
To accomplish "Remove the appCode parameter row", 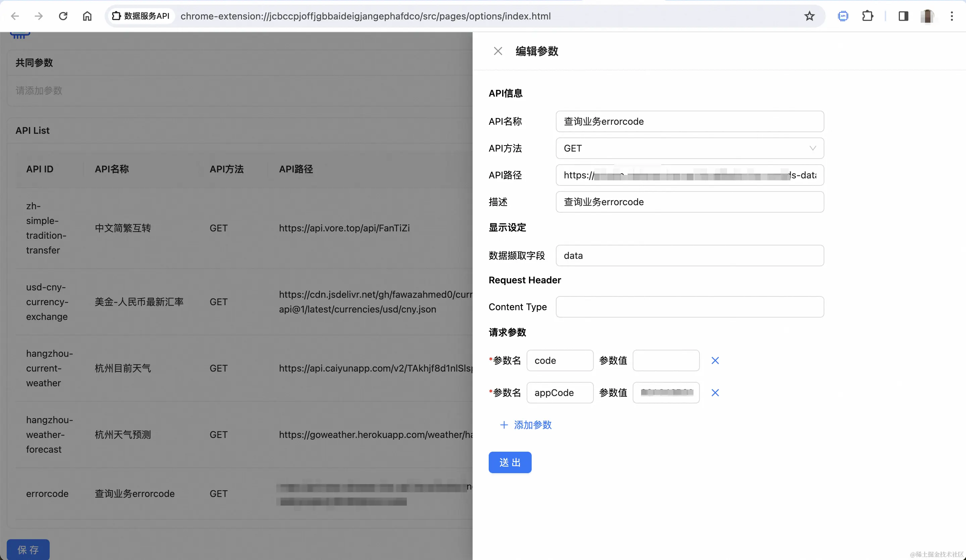I will (715, 393).
